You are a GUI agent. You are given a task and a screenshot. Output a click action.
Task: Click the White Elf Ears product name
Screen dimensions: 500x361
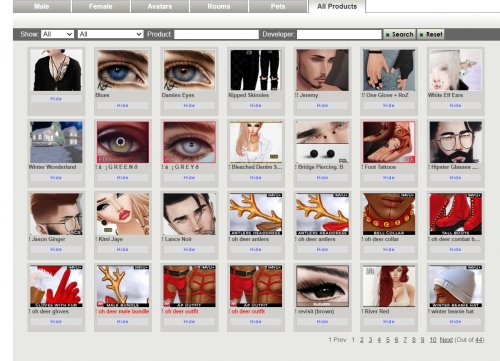(445, 95)
